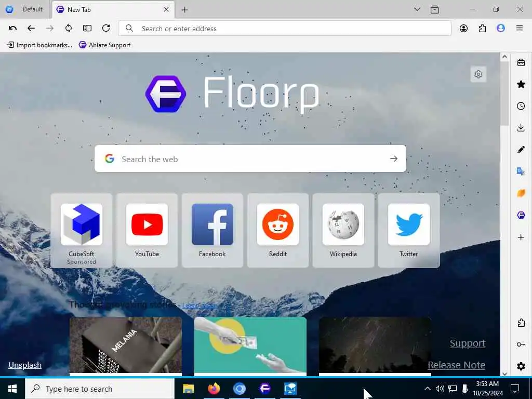Open the MELANIA story thumbnail

[x=126, y=345]
